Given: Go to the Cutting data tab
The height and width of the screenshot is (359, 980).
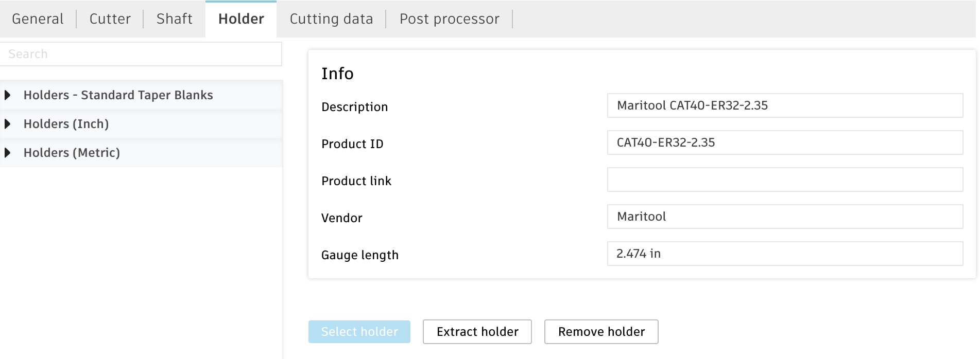Looking at the screenshot, I should [x=331, y=19].
